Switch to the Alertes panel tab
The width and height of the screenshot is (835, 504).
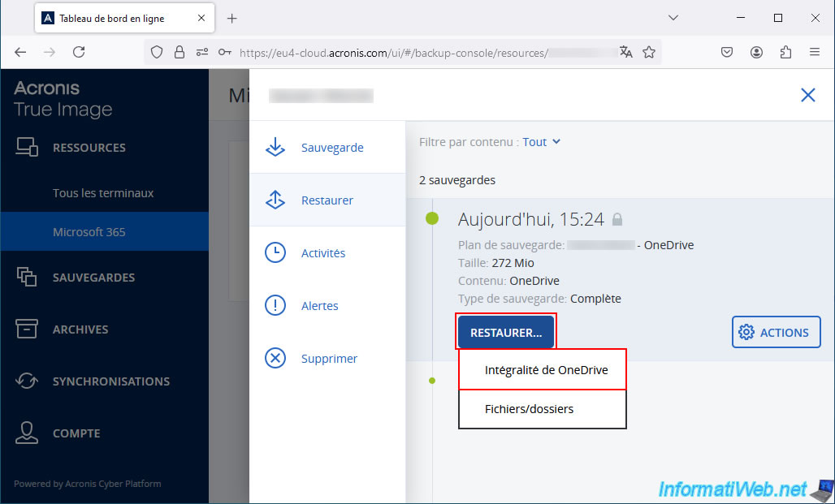327,305
